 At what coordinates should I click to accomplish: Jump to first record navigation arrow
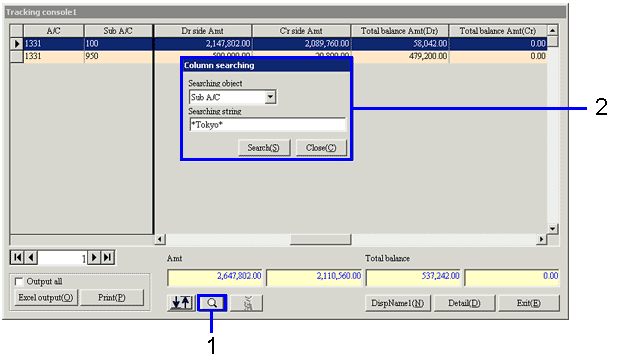(17, 258)
